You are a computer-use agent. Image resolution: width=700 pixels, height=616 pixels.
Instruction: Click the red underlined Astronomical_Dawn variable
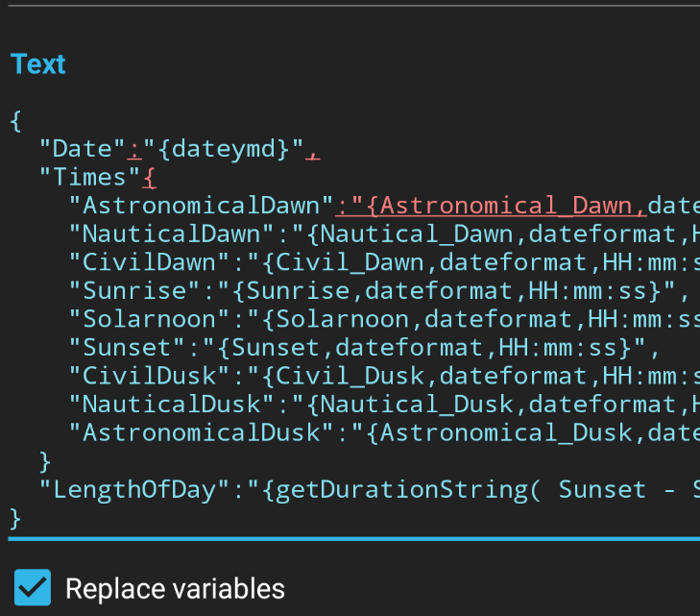coord(506,205)
